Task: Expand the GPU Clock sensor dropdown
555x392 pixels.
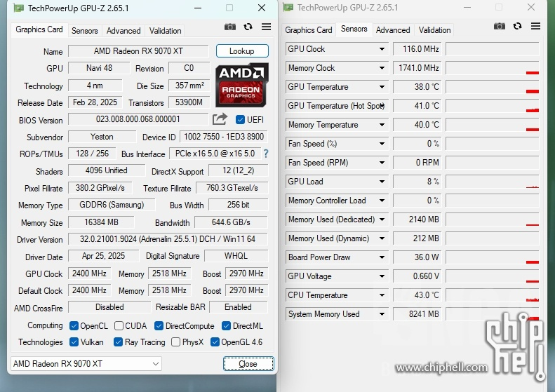Action: [x=382, y=49]
